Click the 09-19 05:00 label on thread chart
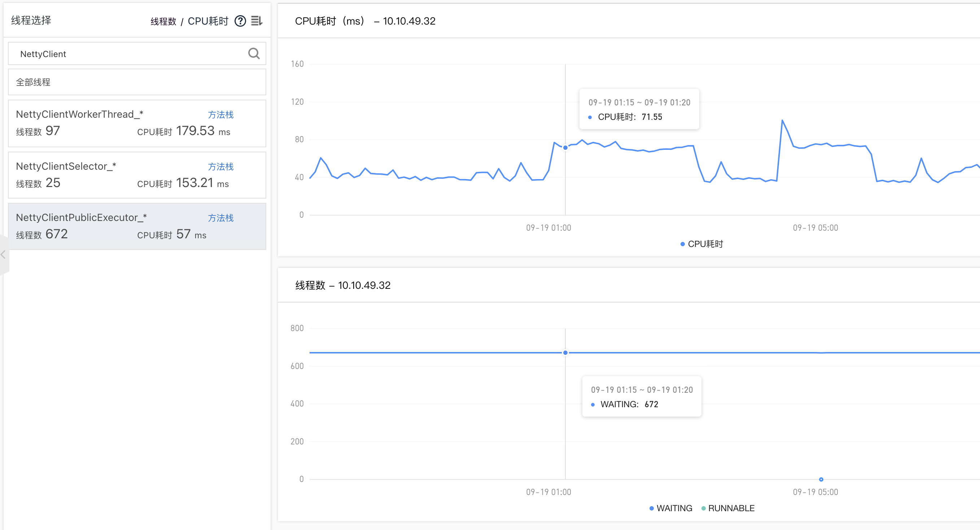The image size is (980, 530). pyautogui.click(x=815, y=492)
